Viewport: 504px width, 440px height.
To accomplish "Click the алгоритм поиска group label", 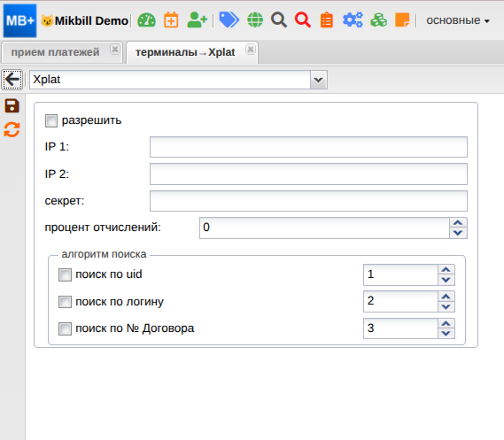I will (x=104, y=254).
